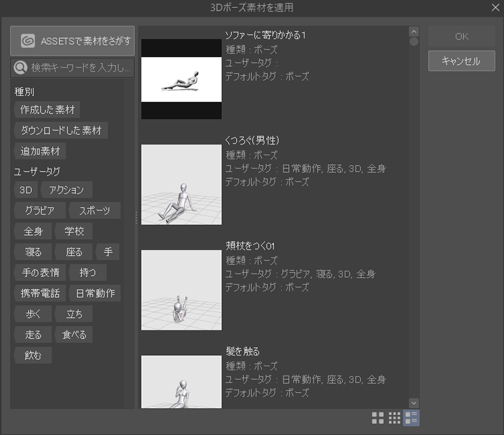Viewport: 504px width, 435px height.
Task: Select ソファーに寄りかかる1 pose thumbnail
Action: point(181,79)
